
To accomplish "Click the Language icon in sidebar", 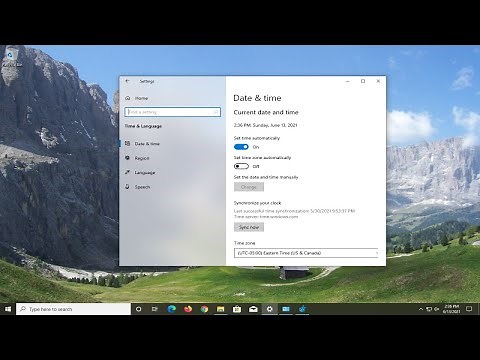I will [x=127, y=172].
